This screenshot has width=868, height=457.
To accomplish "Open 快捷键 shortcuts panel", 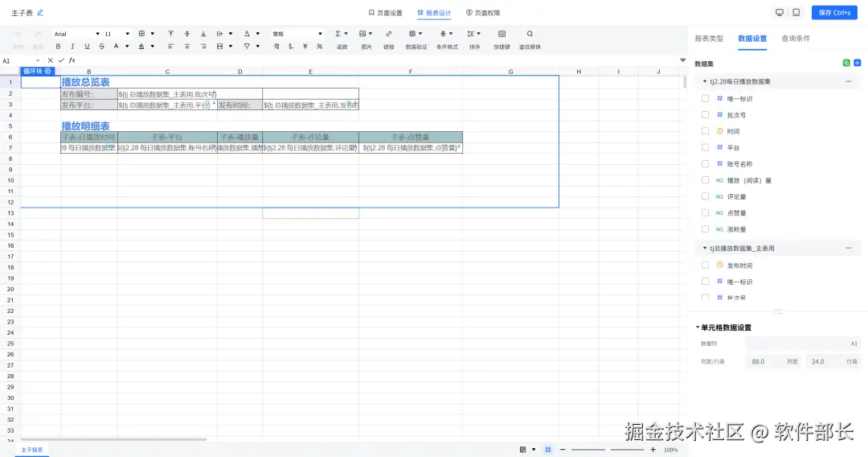I will pyautogui.click(x=502, y=39).
